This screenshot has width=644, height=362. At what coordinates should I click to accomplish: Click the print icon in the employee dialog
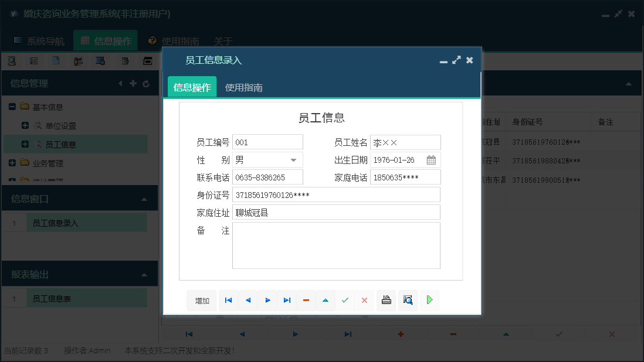click(387, 300)
